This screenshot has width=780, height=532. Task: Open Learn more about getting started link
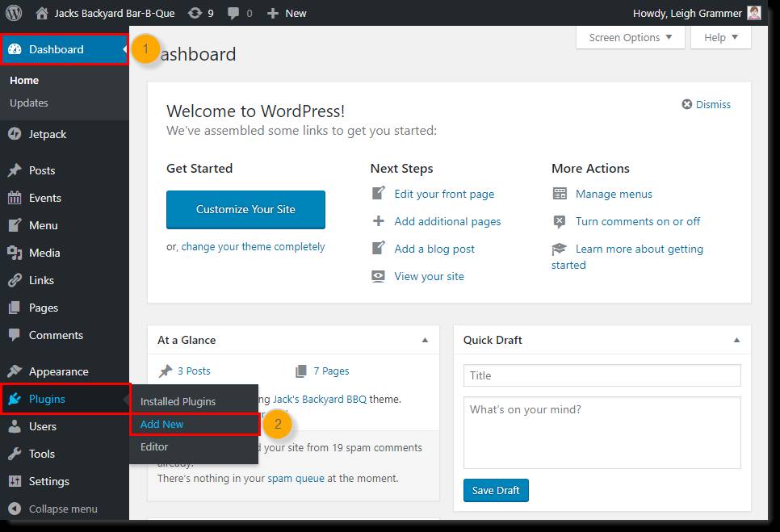point(627,257)
